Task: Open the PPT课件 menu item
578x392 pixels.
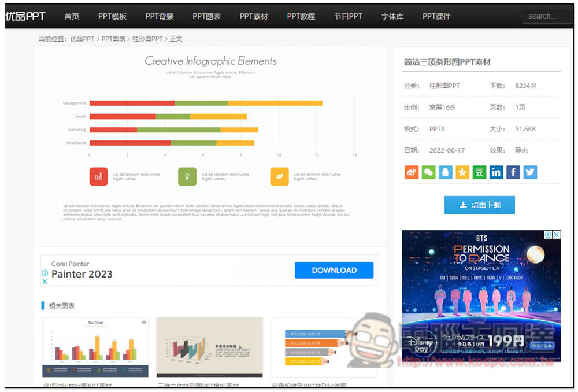Action: coord(436,16)
